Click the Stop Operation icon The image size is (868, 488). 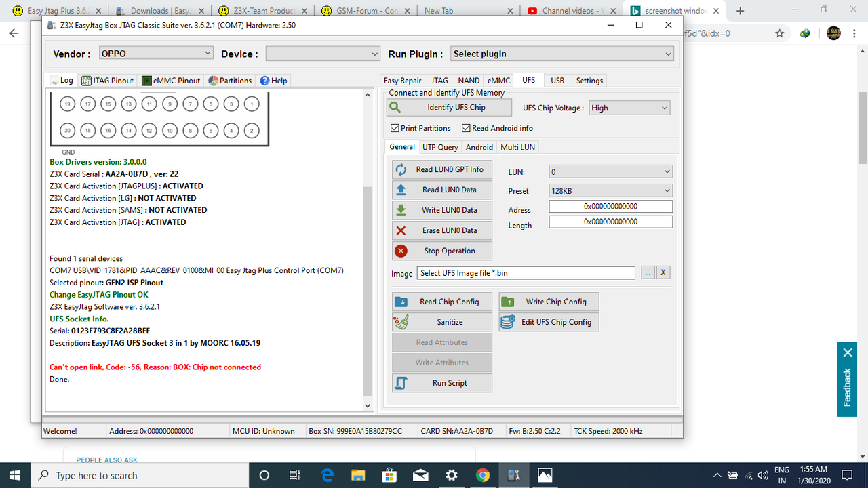coord(401,251)
